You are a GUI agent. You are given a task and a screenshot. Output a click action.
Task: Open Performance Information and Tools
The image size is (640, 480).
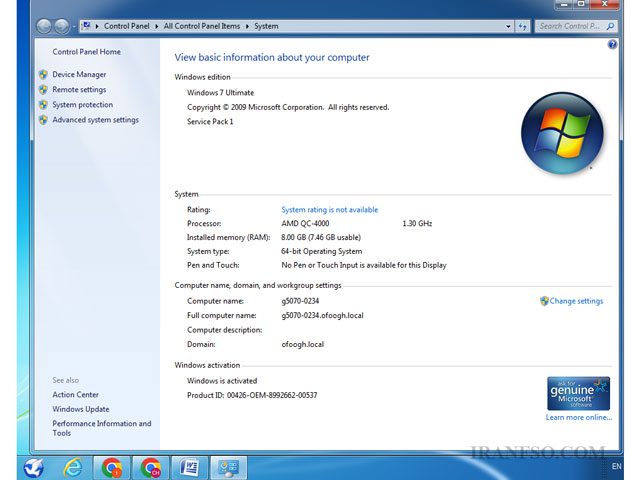(102, 428)
